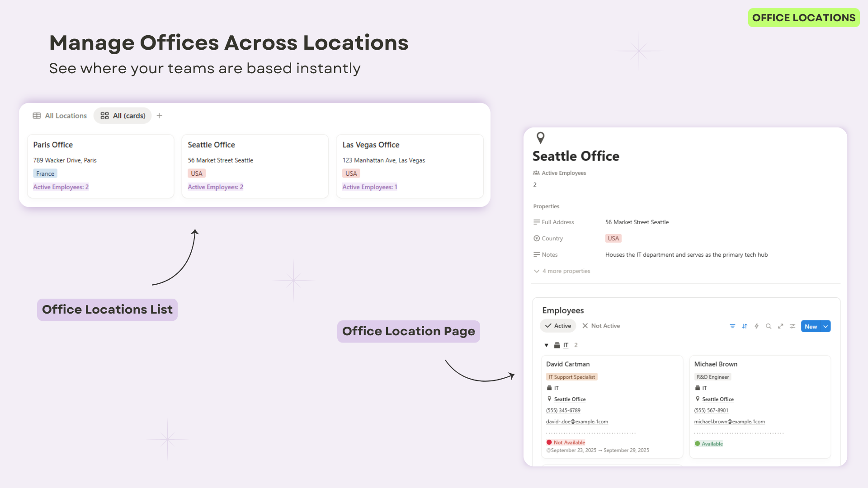Click the Seattle Office location pin icon
This screenshot has width=868, height=488.
point(540,138)
